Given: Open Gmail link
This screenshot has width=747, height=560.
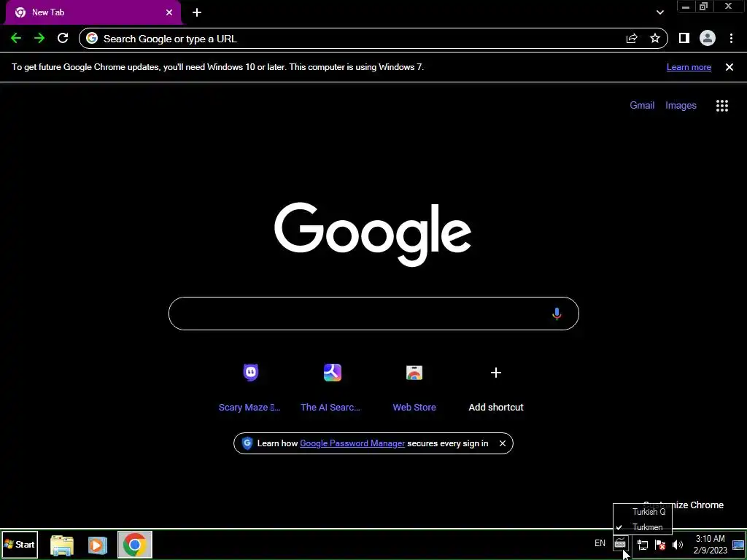Looking at the screenshot, I should click(x=642, y=105).
